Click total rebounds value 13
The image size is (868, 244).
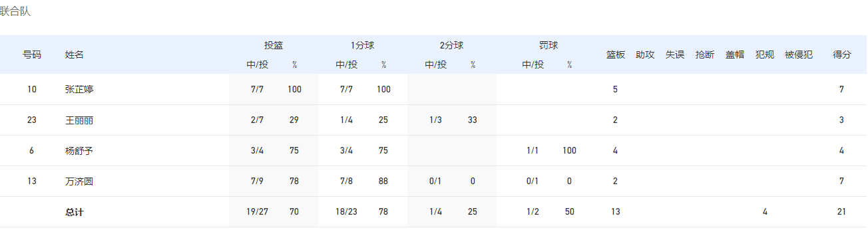pyautogui.click(x=616, y=212)
